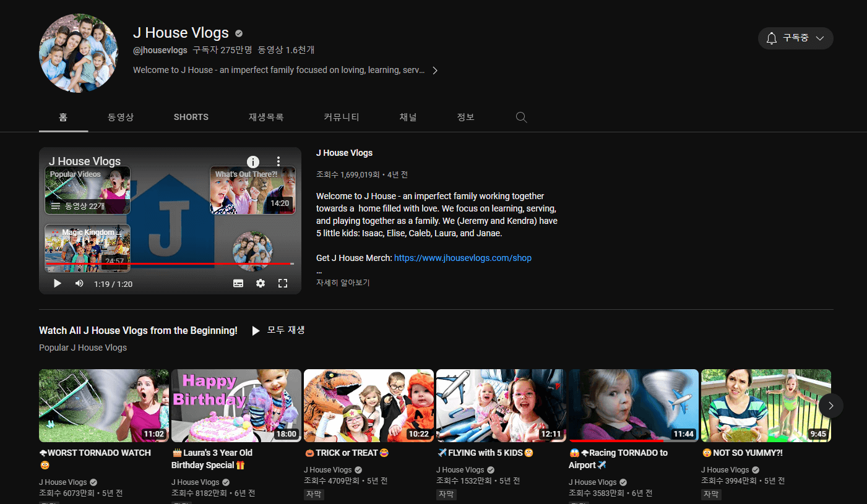Viewport: 867px width, 504px height.
Task: Click 모두 재생 to play all
Action: 278,330
